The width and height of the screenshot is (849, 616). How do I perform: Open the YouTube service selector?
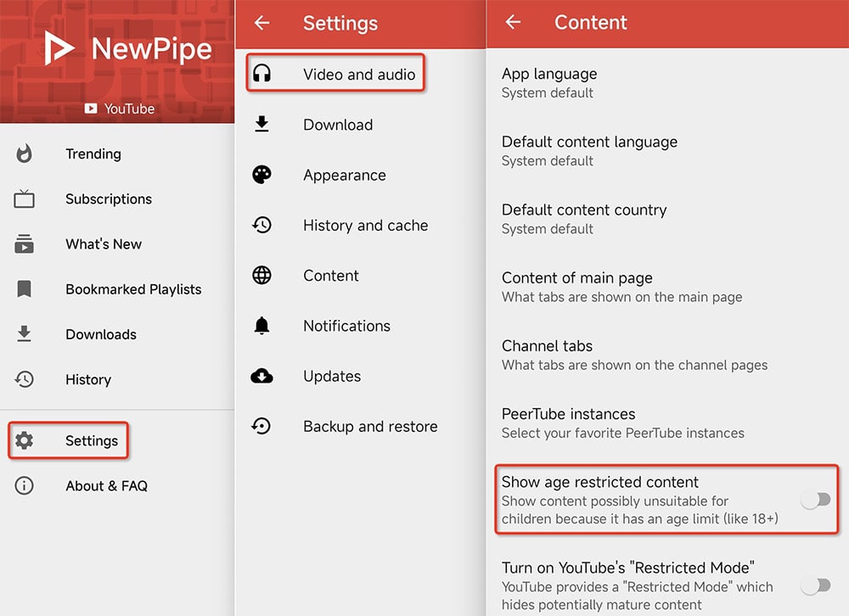click(120, 109)
